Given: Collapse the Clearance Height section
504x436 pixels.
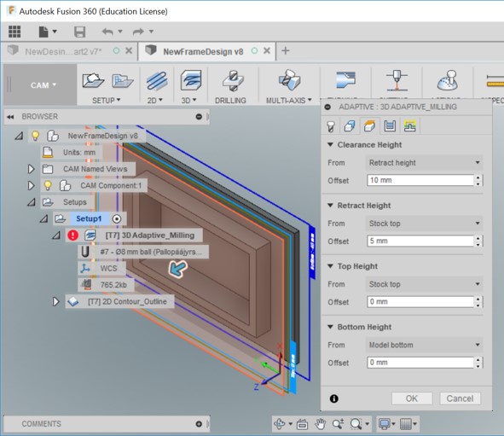Looking at the screenshot, I should pyautogui.click(x=330, y=145).
